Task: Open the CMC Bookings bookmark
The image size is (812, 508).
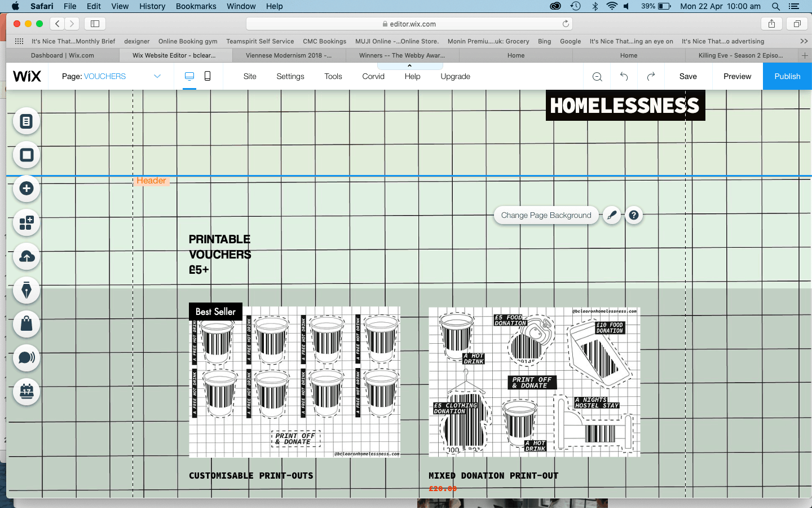Action: [x=324, y=41]
